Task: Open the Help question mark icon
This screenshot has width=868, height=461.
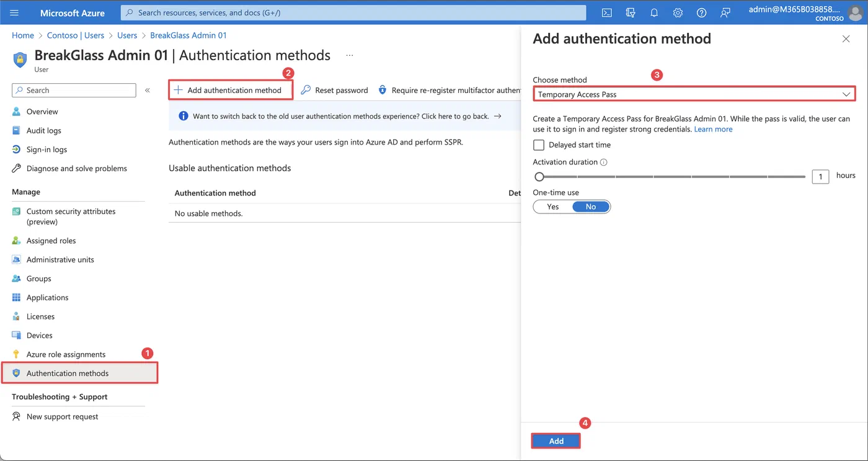Action: pos(701,12)
